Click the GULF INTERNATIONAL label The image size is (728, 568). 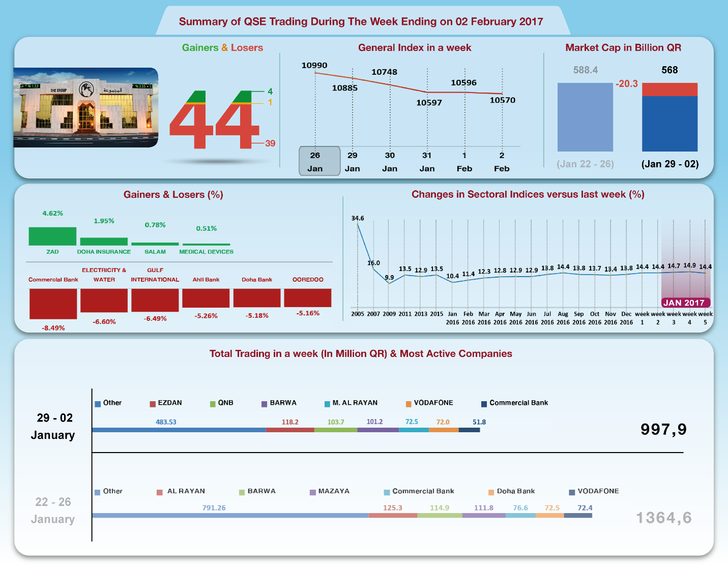pos(155,275)
